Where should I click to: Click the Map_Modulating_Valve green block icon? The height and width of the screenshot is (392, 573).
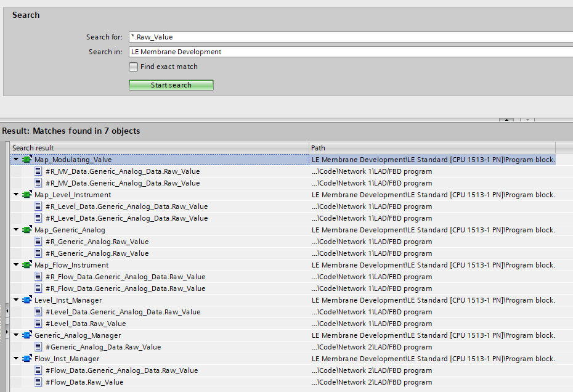(26, 160)
